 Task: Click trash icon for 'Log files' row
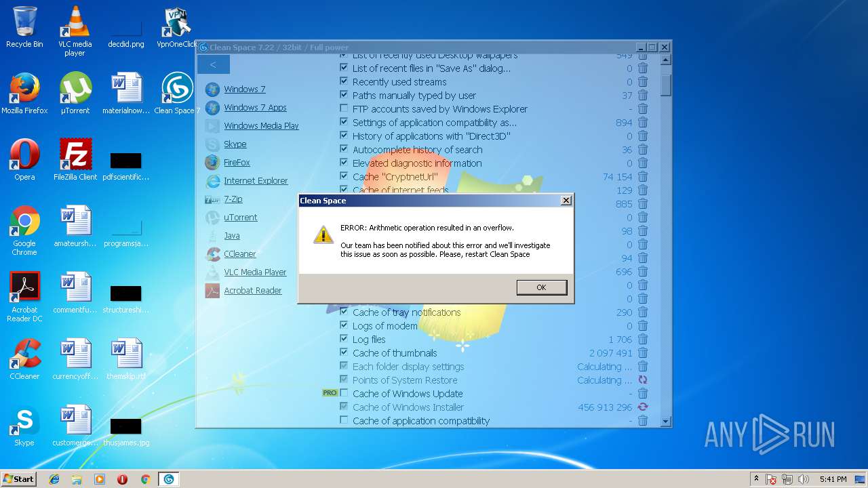pyautogui.click(x=643, y=340)
